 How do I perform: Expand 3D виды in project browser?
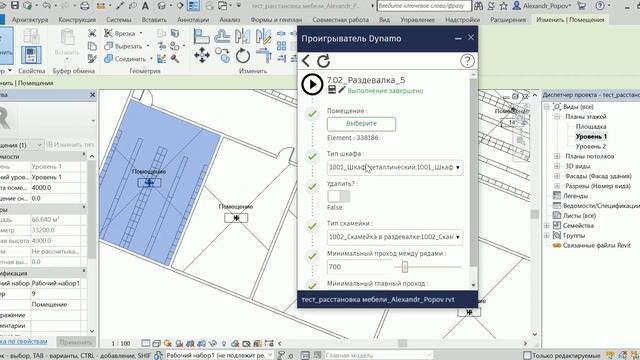557,166
